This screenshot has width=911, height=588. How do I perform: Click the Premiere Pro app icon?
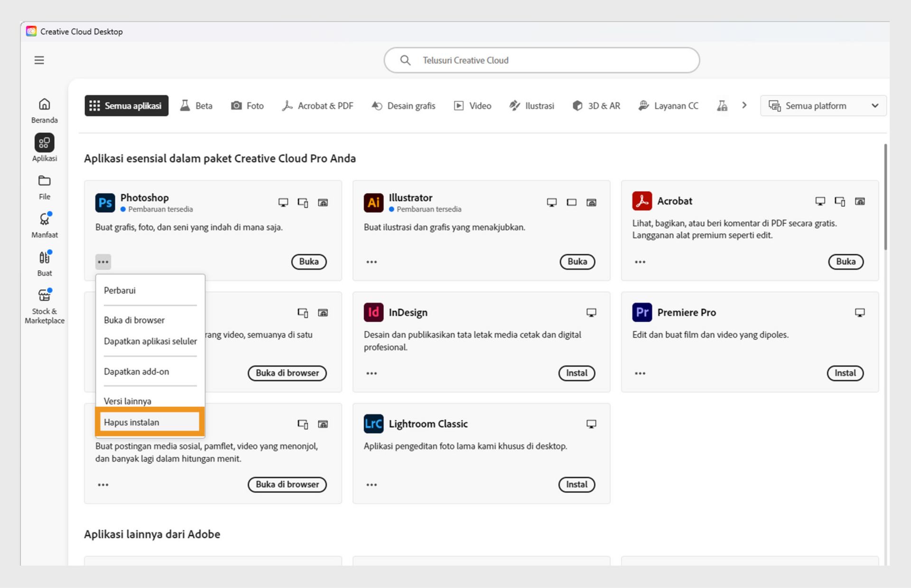click(x=642, y=312)
